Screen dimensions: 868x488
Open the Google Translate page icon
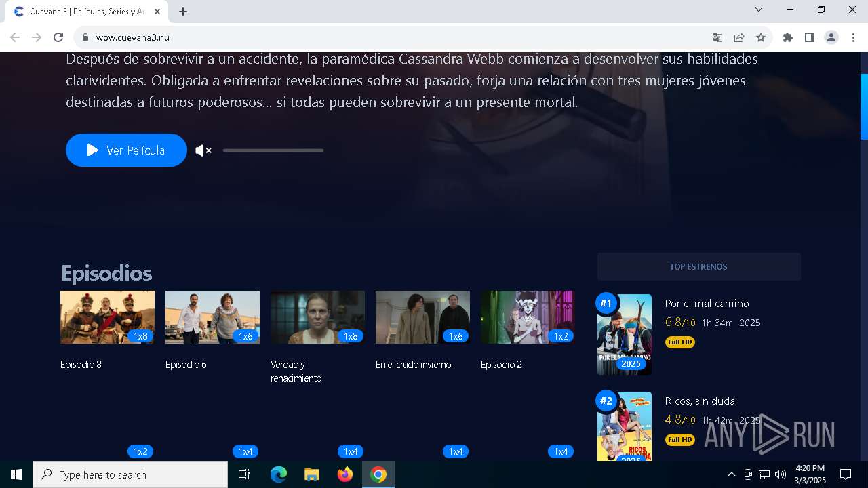point(717,37)
